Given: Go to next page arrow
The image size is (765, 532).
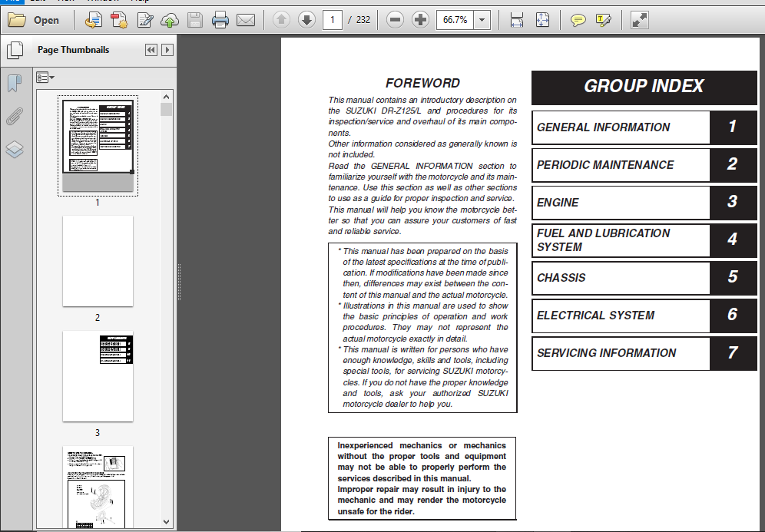Looking at the screenshot, I should [306, 20].
